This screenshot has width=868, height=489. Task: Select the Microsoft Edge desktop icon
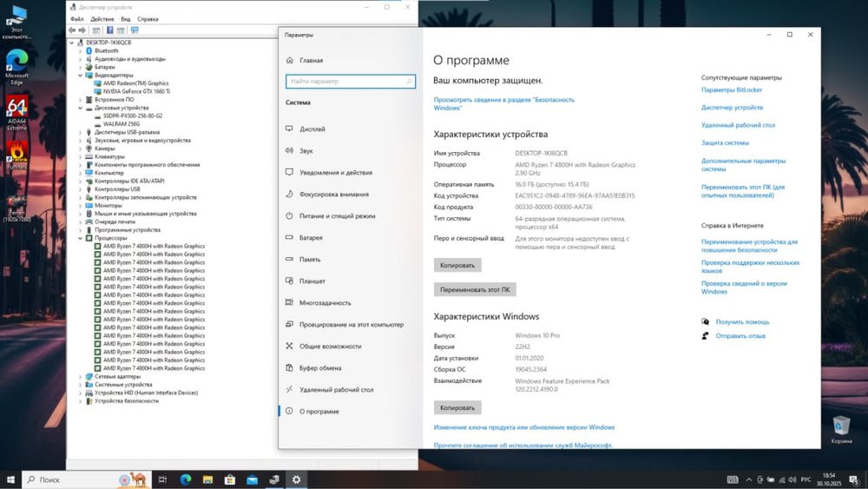tap(16, 67)
